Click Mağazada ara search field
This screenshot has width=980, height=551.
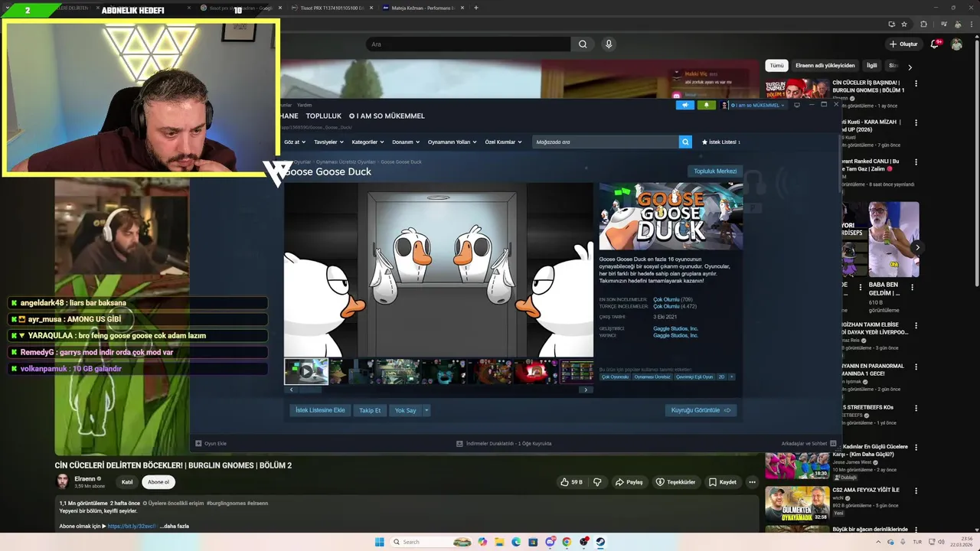click(x=605, y=142)
